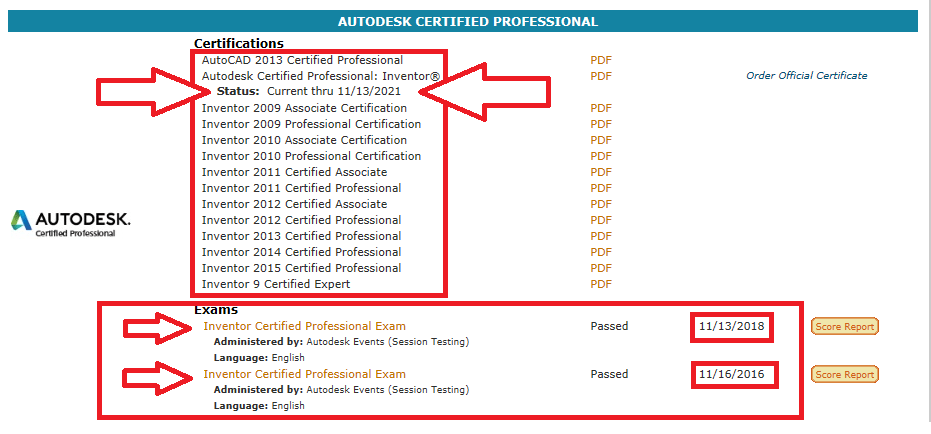This screenshot has height=434, width=931.
Task: Open PDF for AutoCAD 2013 Certified Professional
Action: tap(601, 60)
